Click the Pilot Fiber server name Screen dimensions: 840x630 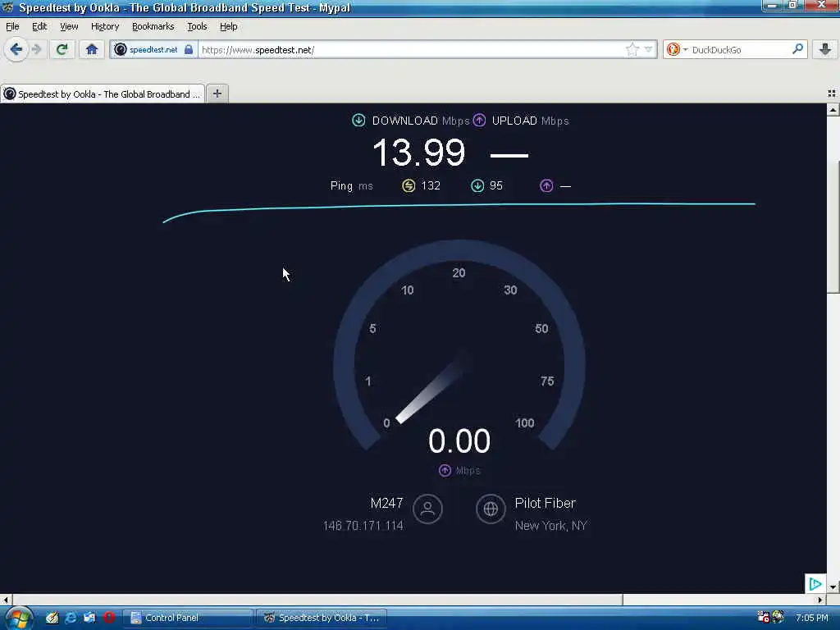click(x=546, y=503)
